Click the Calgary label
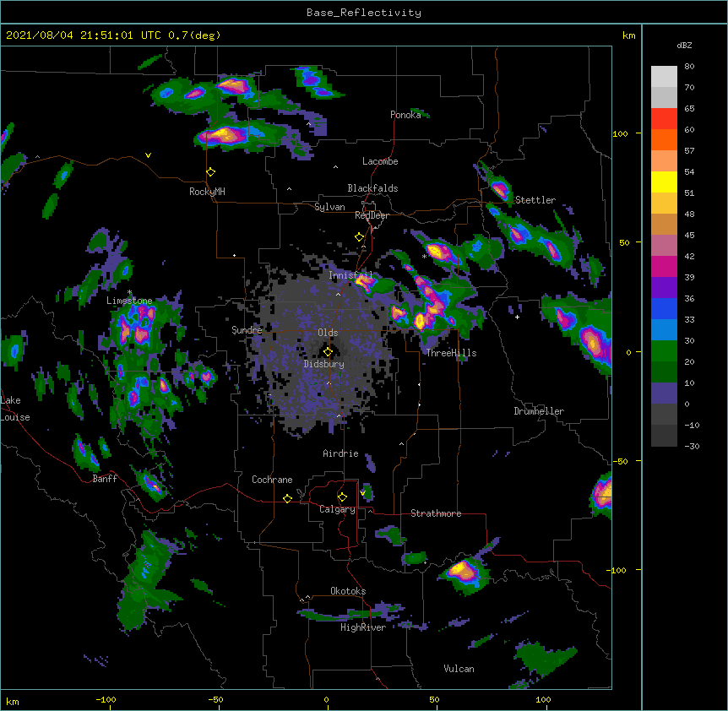The image size is (728, 711). point(337,509)
